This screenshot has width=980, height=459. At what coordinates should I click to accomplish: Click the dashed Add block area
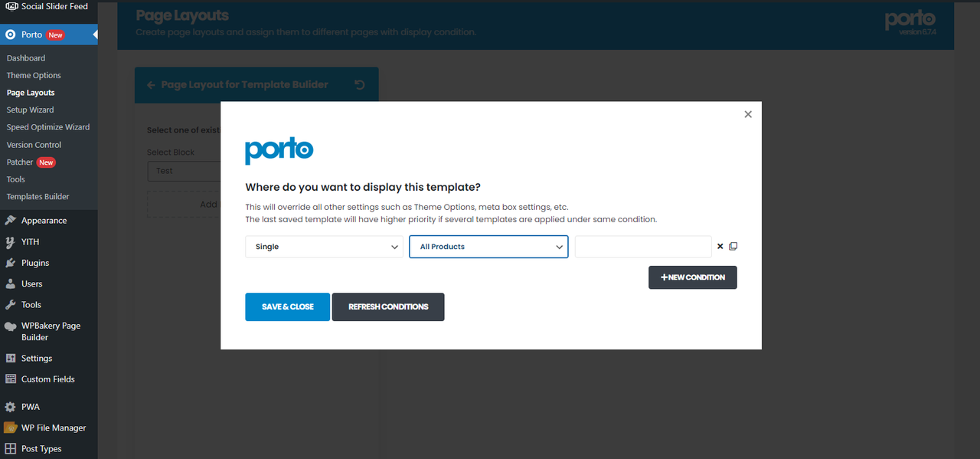tap(184, 205)
